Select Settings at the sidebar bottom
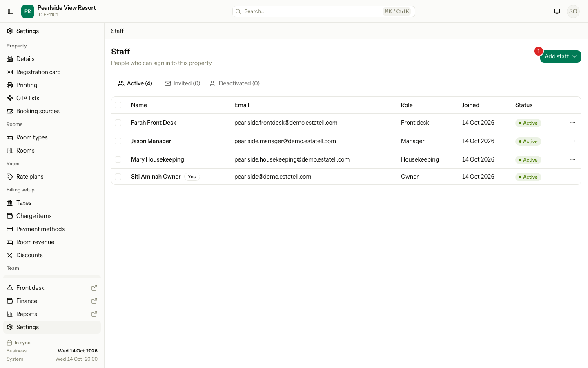Viewport: 588px width, 368px height. pyautogui.click(x=52, y=327)
